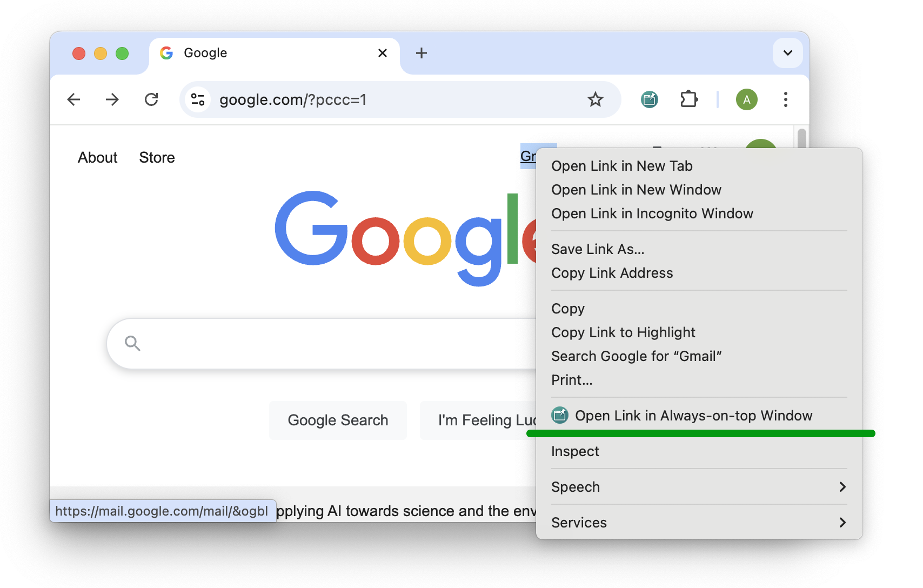Expand the Speech submenu

[x=698, y=487]
